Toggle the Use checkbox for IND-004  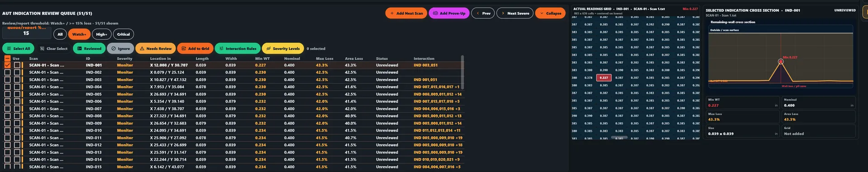17,87
